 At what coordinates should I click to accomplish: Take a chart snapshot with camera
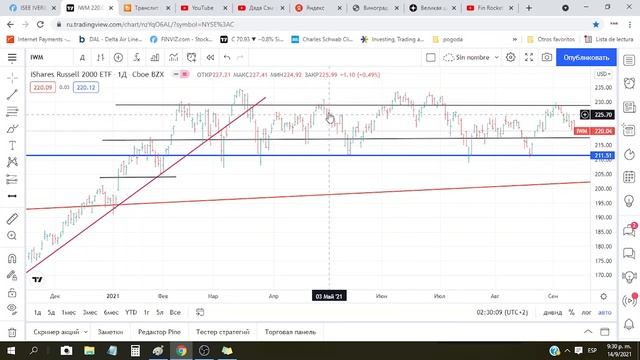pyautogui.click(x=547, y=58)
